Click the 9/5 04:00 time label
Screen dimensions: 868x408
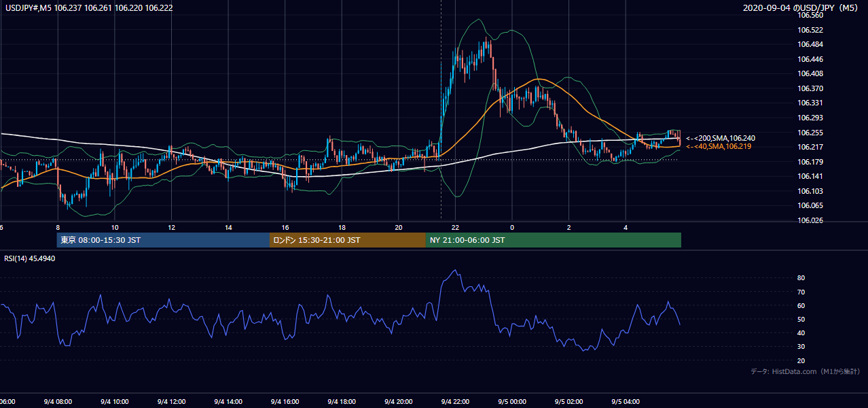pyautogui.click(x=626, y=401)
